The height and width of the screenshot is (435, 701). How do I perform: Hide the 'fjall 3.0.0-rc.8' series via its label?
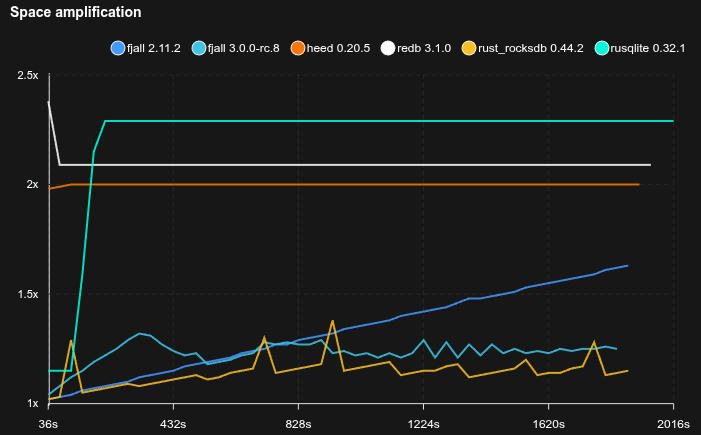click(x=249, y=48)
